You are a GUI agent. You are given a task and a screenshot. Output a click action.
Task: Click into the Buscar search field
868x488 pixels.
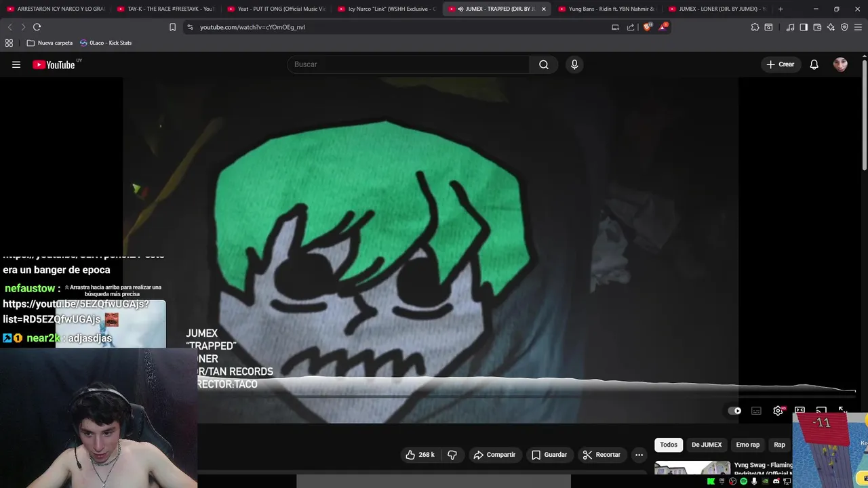[x=409, y=64]
